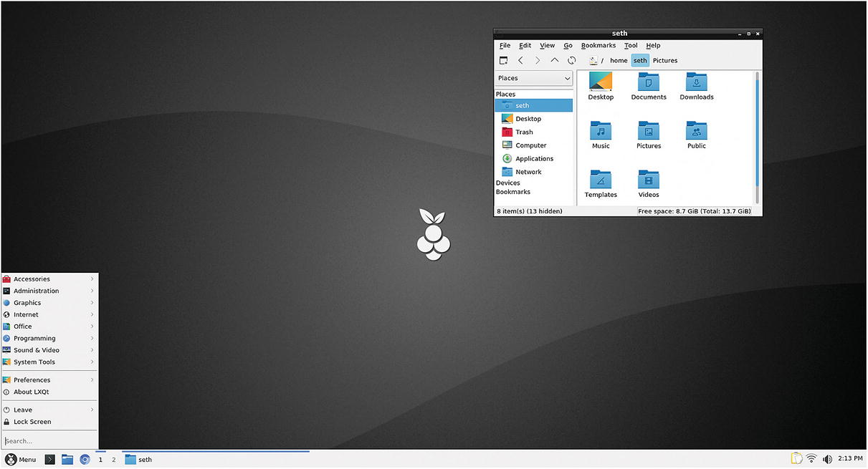The image size is (868, 469).
Task: Go forward with the right arrow toolbar icon
Action: 538,60
